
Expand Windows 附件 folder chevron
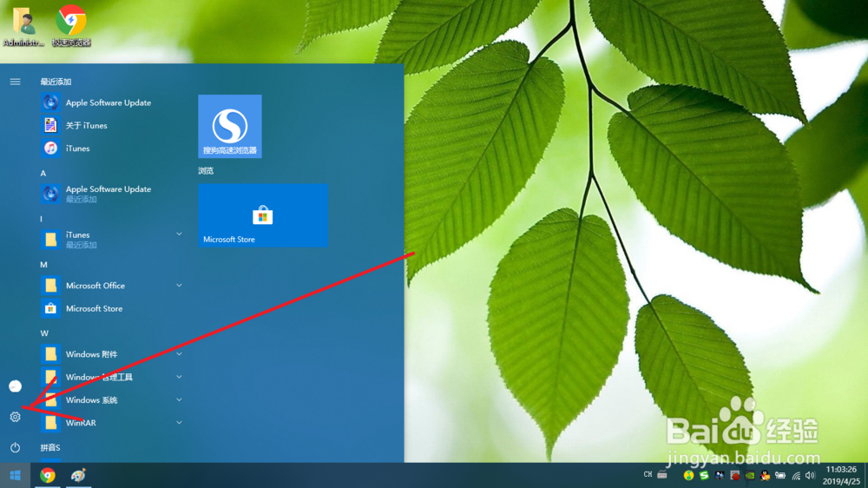point(179,354)
